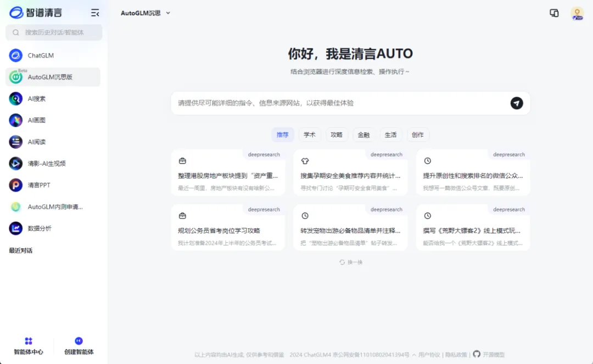This screenshot has height=364, width=593.
Task: Click the 智能体中心 grid icon
Action: point(29,341)
